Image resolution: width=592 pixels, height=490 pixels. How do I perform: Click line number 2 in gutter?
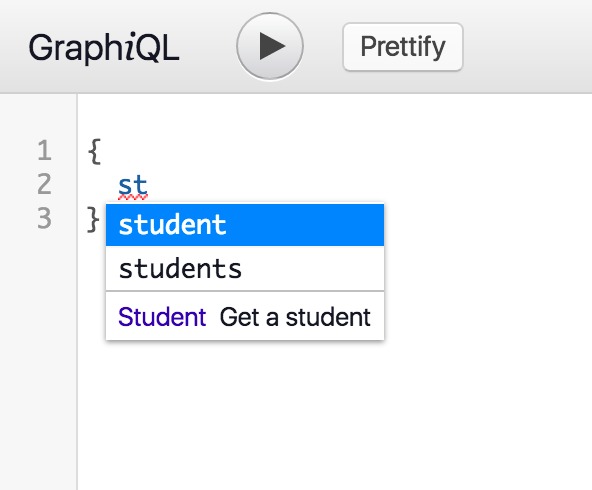click(x=44, y=184)
